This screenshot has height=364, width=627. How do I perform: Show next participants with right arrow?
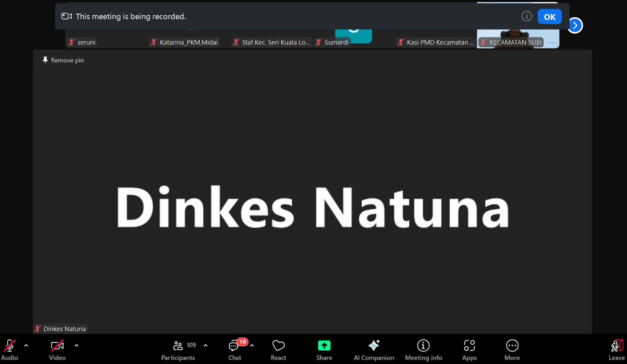[575, 25]
